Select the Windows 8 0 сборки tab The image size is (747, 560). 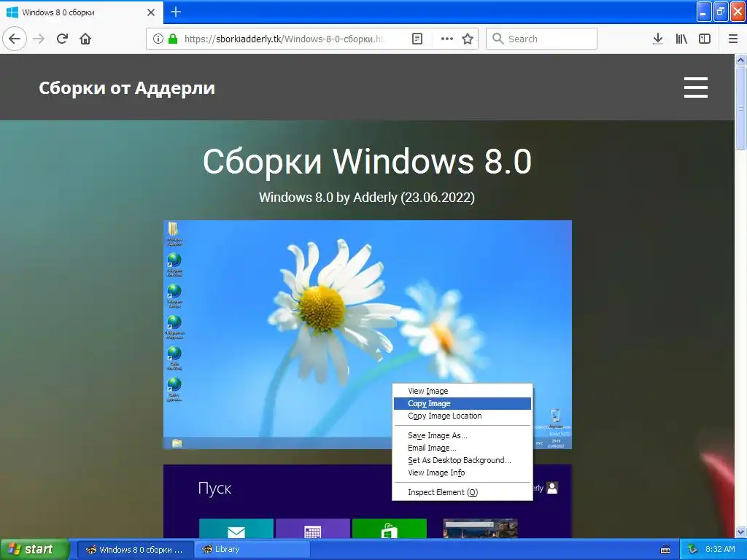(x=82, y=12)
